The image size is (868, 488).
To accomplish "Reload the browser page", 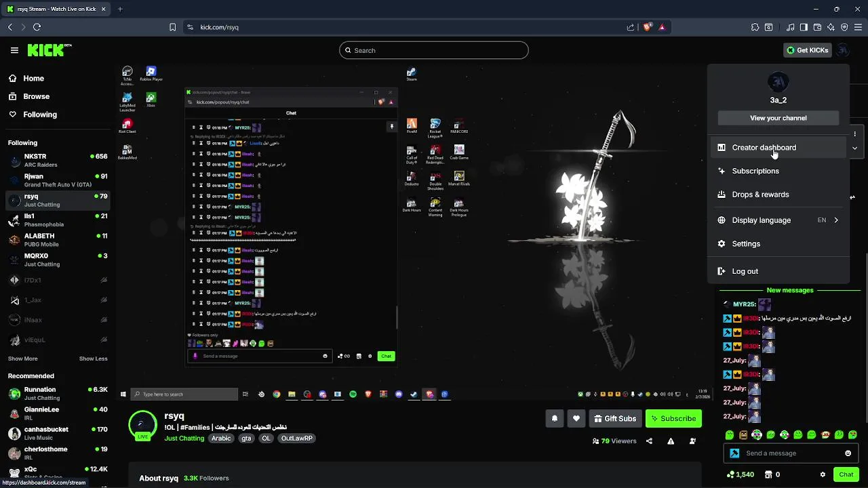I will (x=37, y=27).
